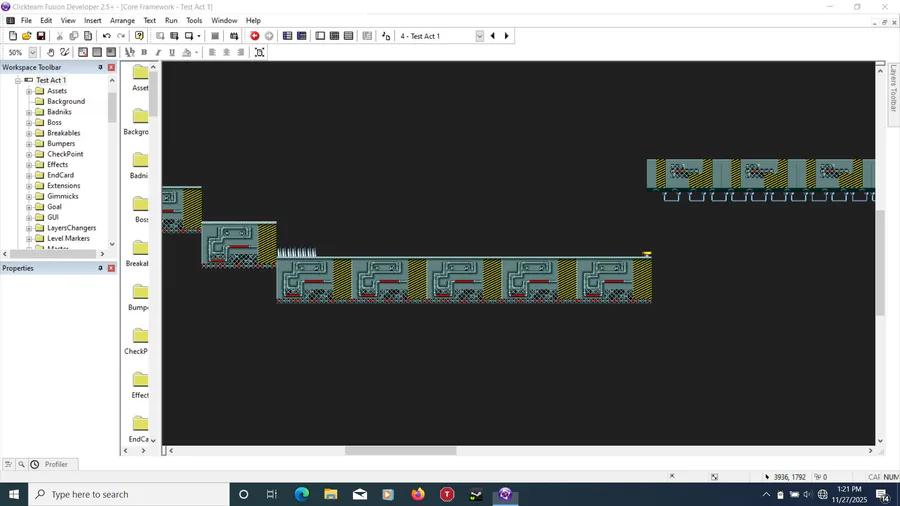This screenshot has width=900, height=506.
Task: Click the New file icon
Action: coord(13,36)
